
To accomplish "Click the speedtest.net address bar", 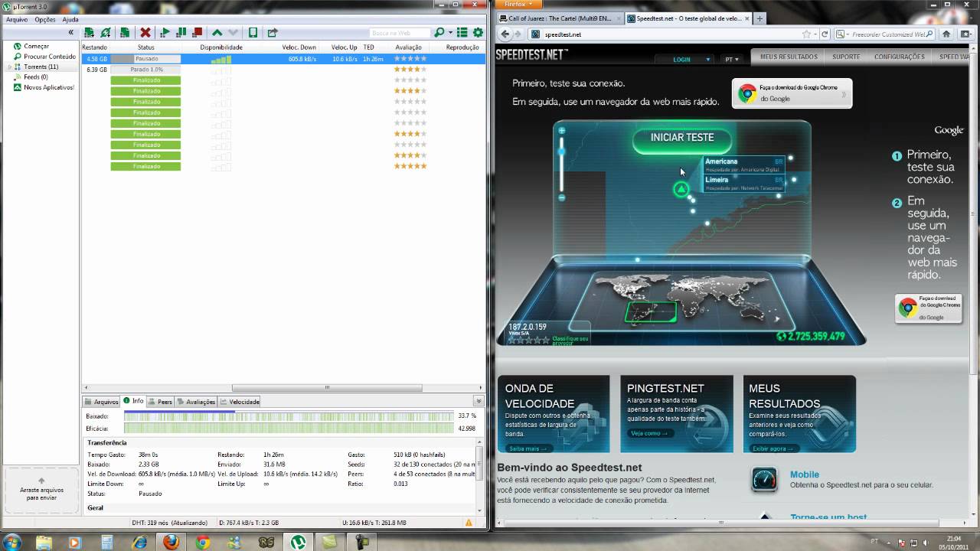I will 665,34.
